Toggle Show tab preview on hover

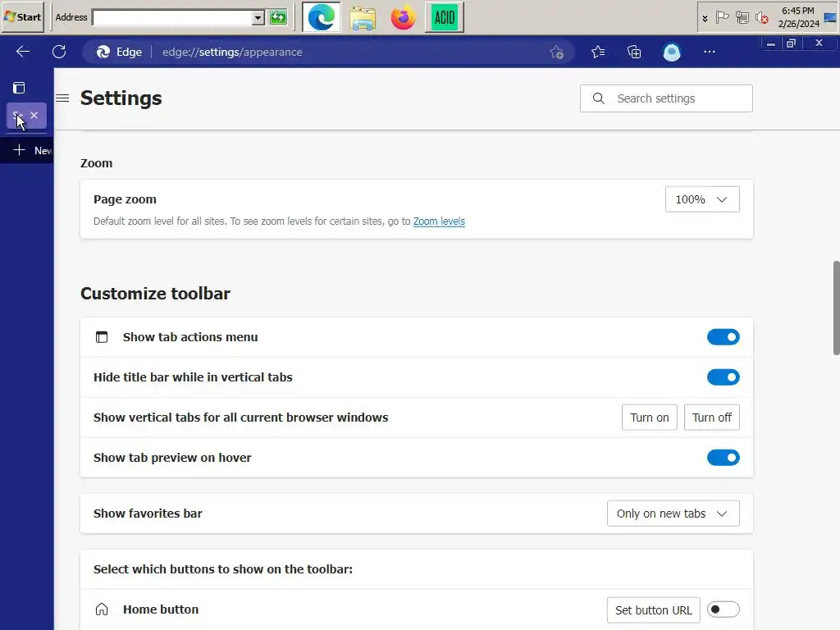[x=724, y=458]
